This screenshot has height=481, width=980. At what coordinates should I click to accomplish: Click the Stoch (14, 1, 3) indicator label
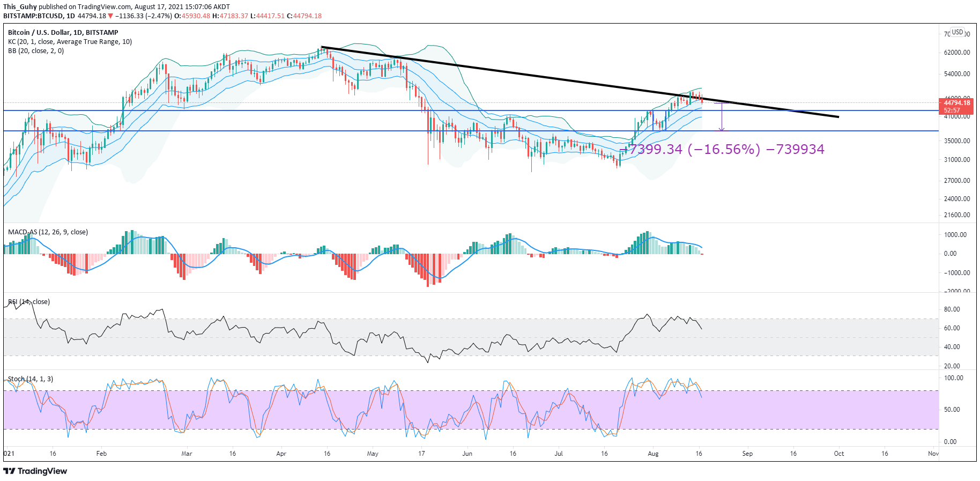31,379
